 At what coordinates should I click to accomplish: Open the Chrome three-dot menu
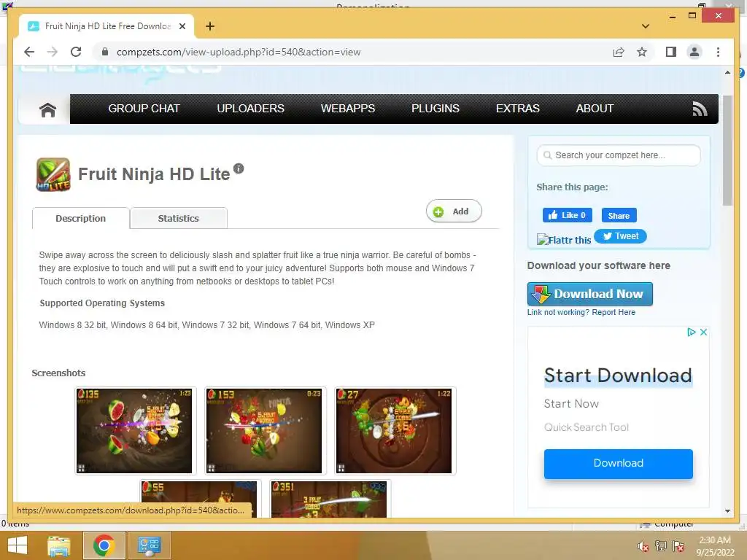pos(718,52)
